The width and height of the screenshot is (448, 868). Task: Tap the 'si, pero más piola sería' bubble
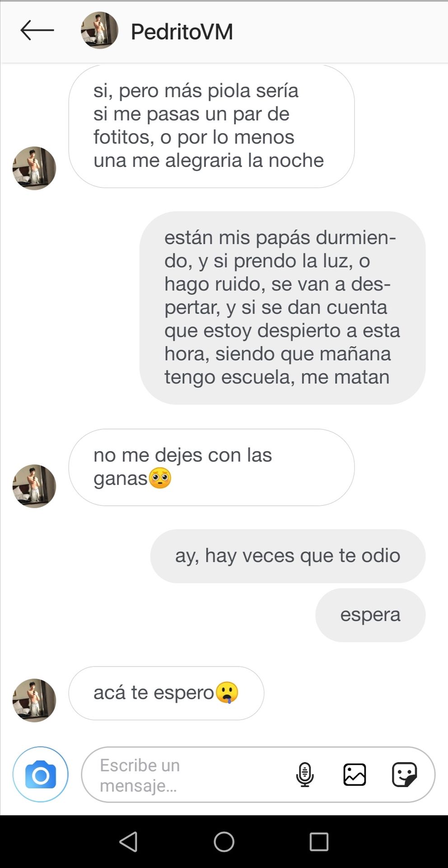point(211,126)
